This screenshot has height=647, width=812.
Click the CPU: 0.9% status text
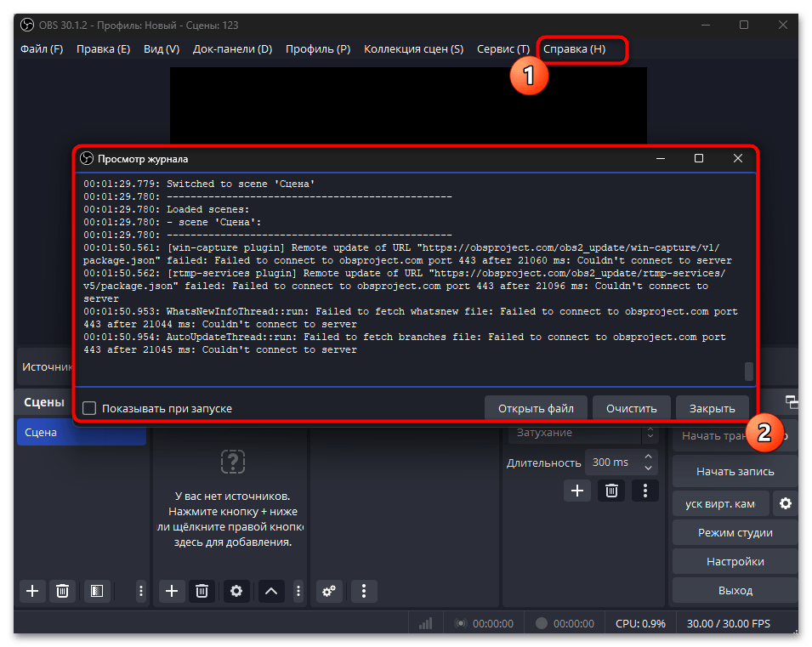click(x=640, y=624)
